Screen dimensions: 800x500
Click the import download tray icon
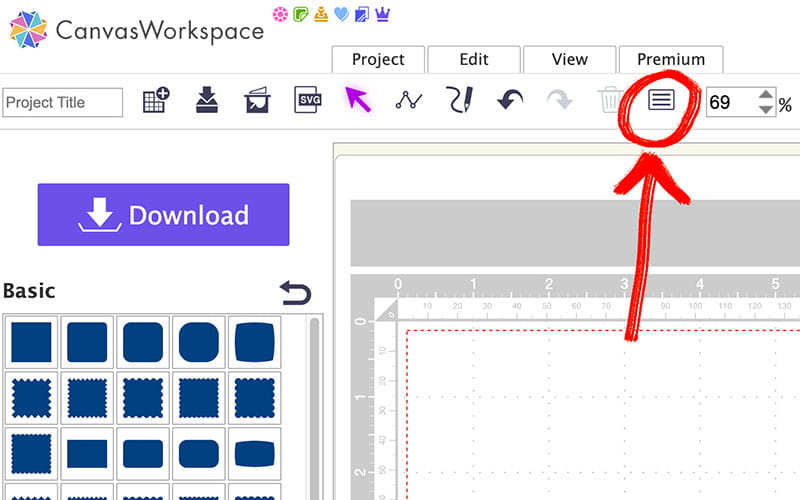click(207, 100)
